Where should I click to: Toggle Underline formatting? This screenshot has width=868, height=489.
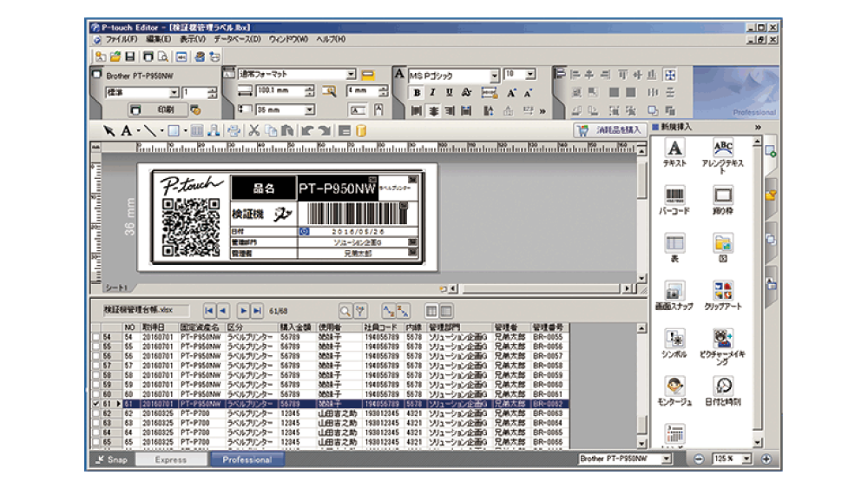[x=449, y=92]
